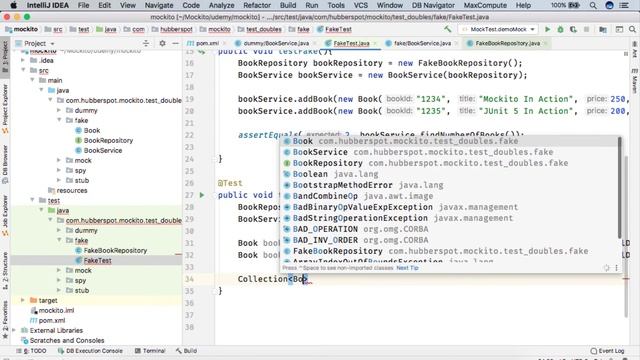Open the Terminal tool window

pyautogui.click(x=150, y=351)
